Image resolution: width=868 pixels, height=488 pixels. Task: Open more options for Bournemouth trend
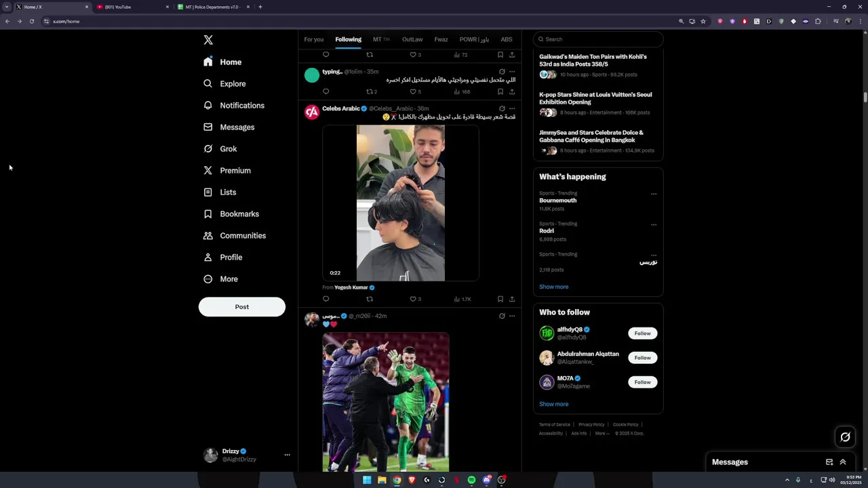coord(654,194)
